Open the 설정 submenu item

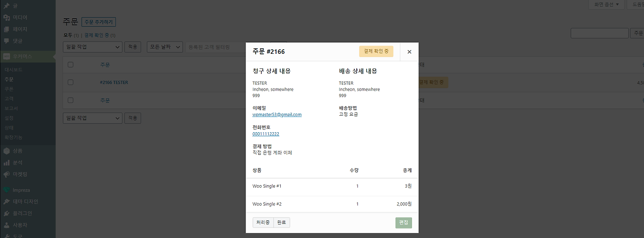click(9, 118)
